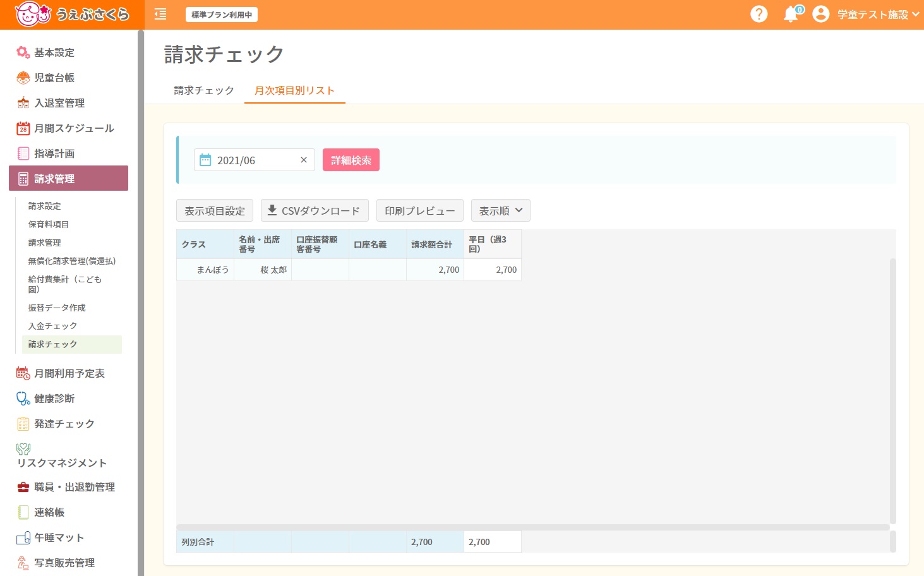The height and width of the screenshot is (576, 924).
Task: Click the table's horizontal scrollbar
Action: [x=533, y=527]
